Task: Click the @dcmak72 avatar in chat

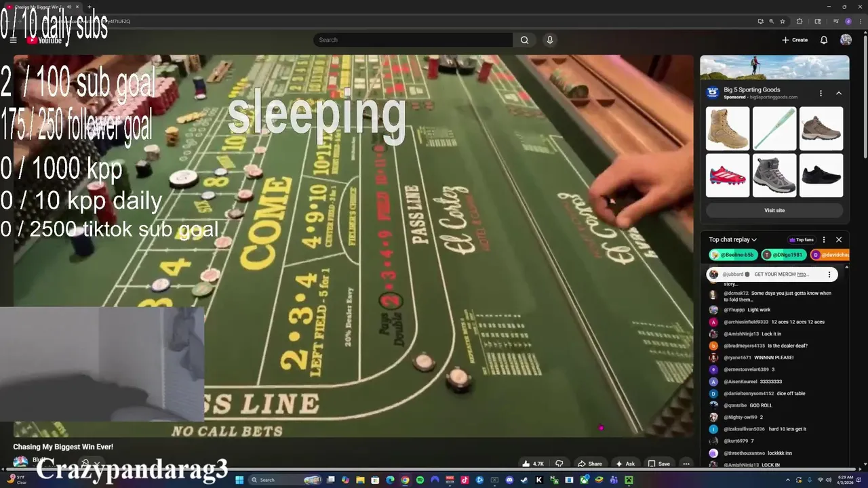Action: pyautogui.click(x=713, y=294)
